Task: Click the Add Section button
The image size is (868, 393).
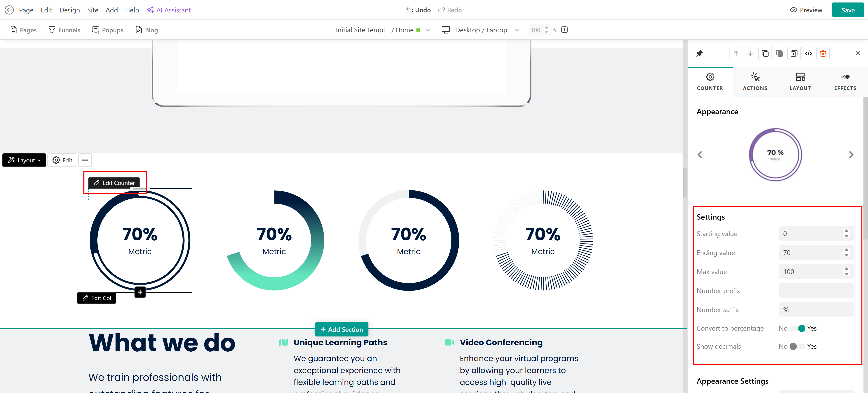Action: click(x=341, y=329)
